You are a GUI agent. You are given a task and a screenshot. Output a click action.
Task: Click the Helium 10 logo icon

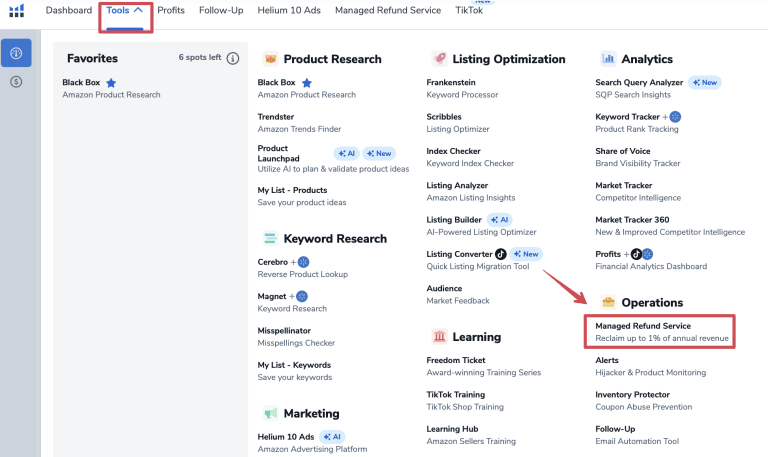coord(16,10)
